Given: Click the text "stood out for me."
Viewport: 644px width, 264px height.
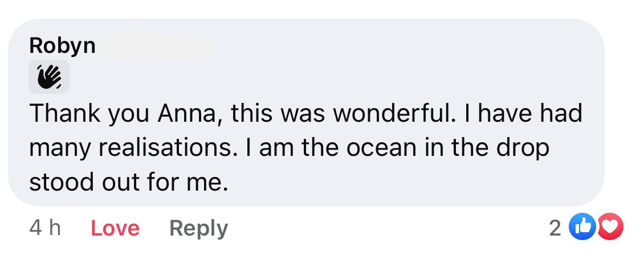Looking at the screenshot, I should pyautogui.click(x=128, y=182).
